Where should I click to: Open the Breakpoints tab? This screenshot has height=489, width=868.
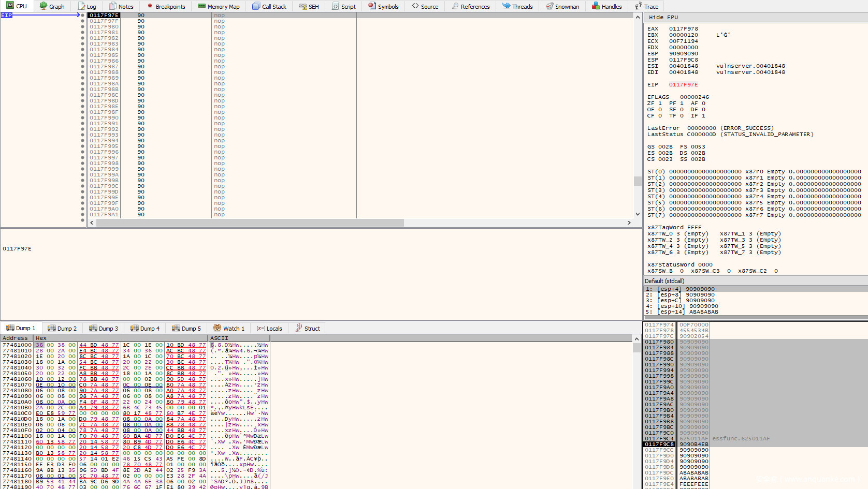click(x=166, y=7)
